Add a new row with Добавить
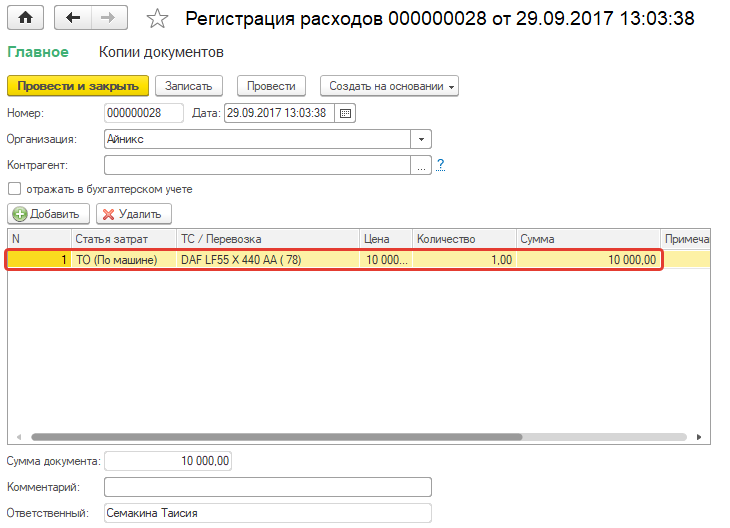 pos(48,214)
